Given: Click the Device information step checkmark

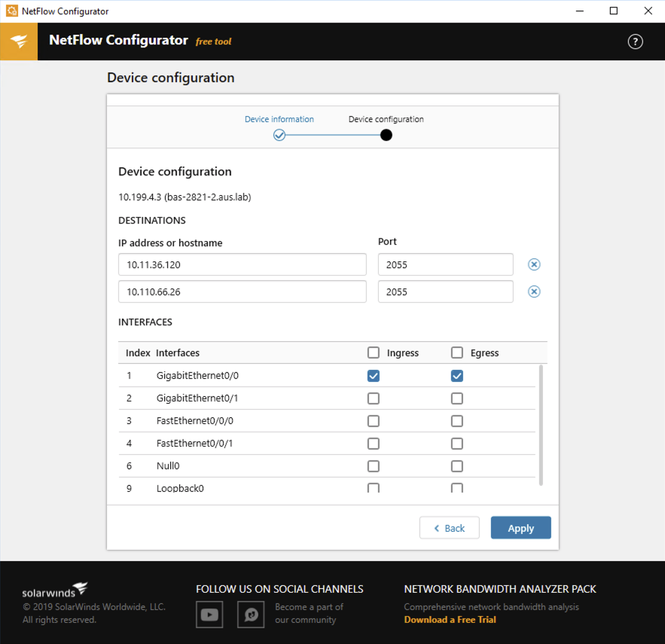Looking at the screenshot, I should pos(279,136).
